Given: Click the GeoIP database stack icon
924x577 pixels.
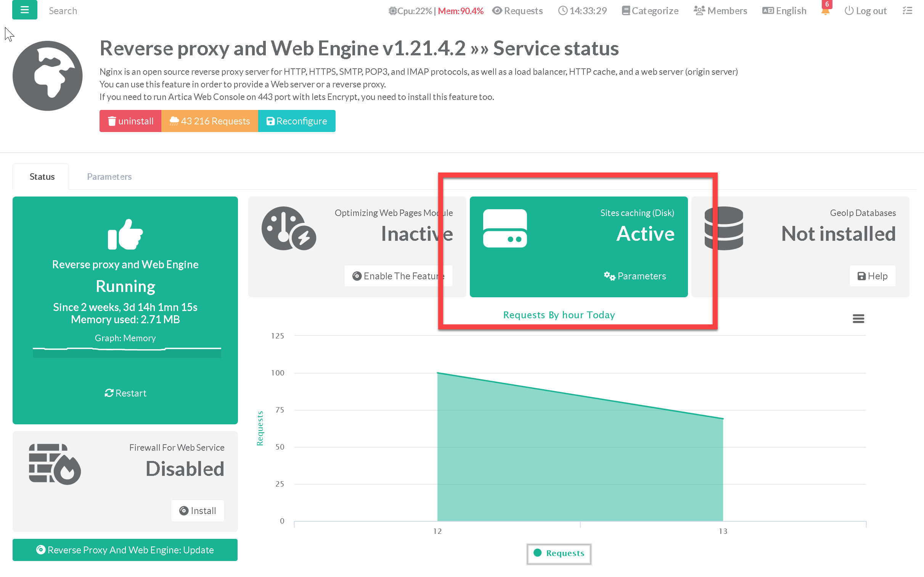Looking at the screenshot, I should (x=723, y=228).
